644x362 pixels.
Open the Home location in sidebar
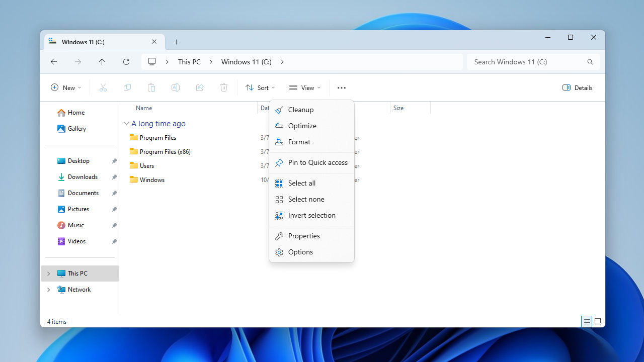point(76,113)
